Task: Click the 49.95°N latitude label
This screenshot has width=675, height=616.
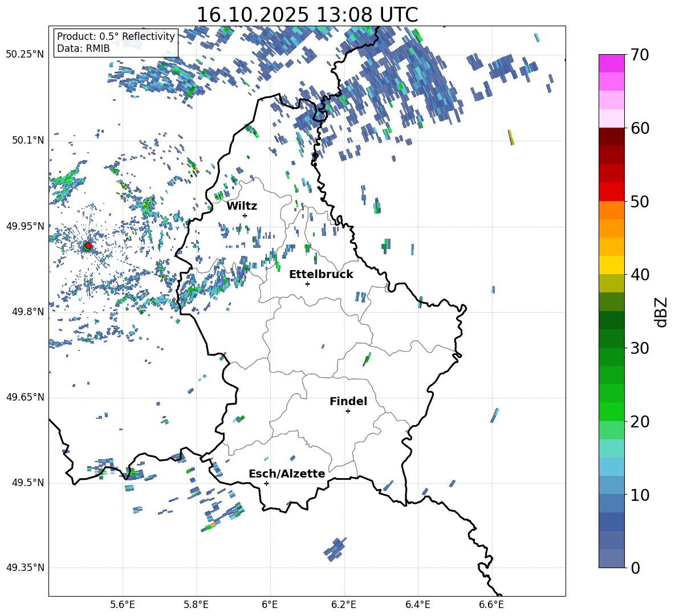Action: click(25, 226)
